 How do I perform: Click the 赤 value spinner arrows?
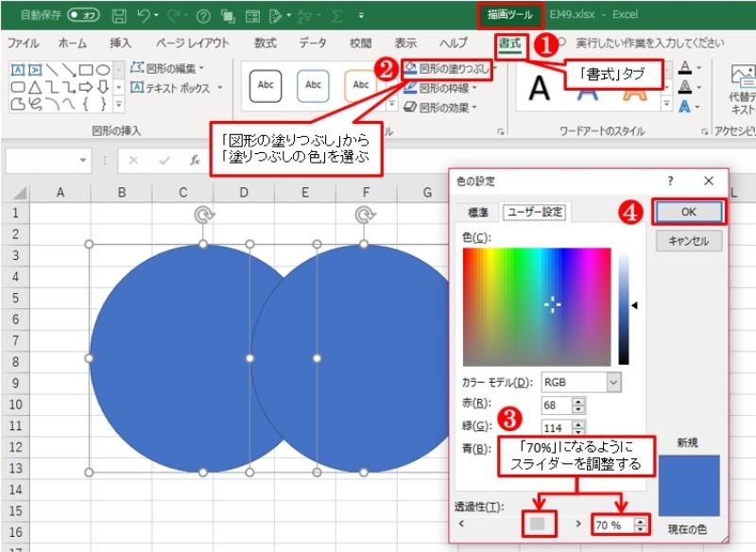tap(578, 405)
